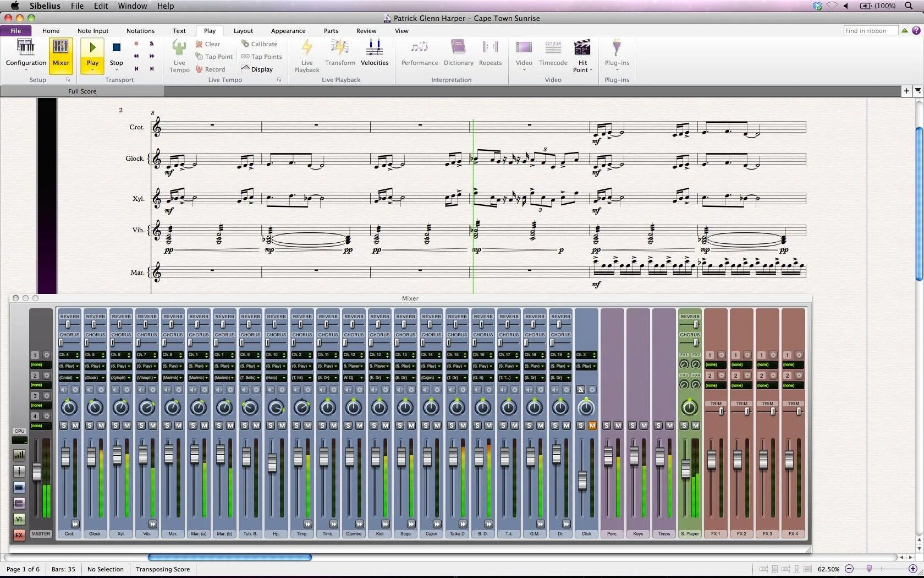Open the Plug-ins icon in ribbon
Image resolution: width=924 pixels, height=578 pixels.
click(x=617, y=55)
